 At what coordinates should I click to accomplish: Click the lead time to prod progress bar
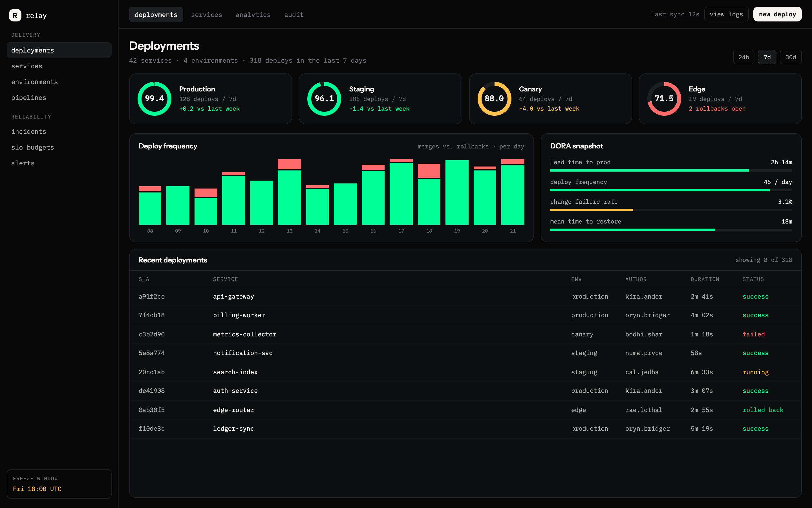coord(671,171)
